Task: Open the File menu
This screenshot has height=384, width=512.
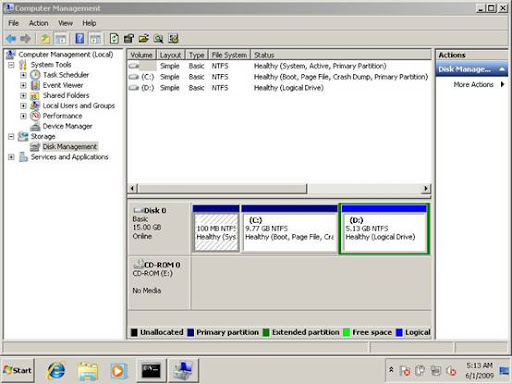Action: click(x=14, y=23)
